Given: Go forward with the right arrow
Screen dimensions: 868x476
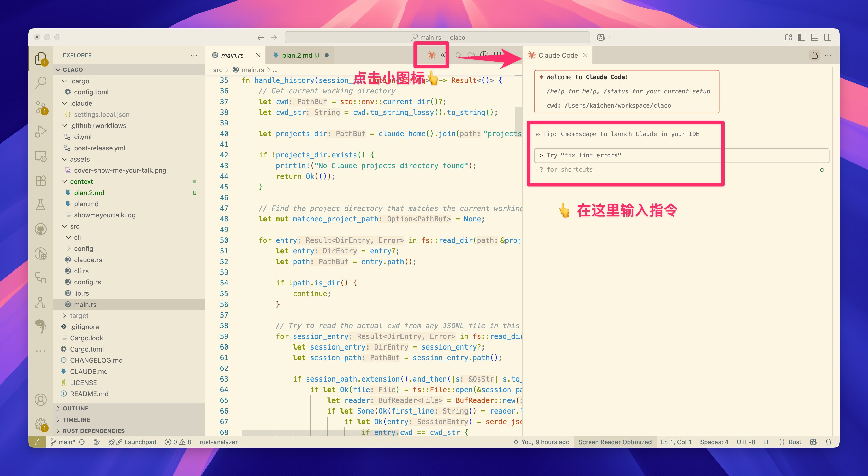Looking at the screenshot, I should click(274, 37).
